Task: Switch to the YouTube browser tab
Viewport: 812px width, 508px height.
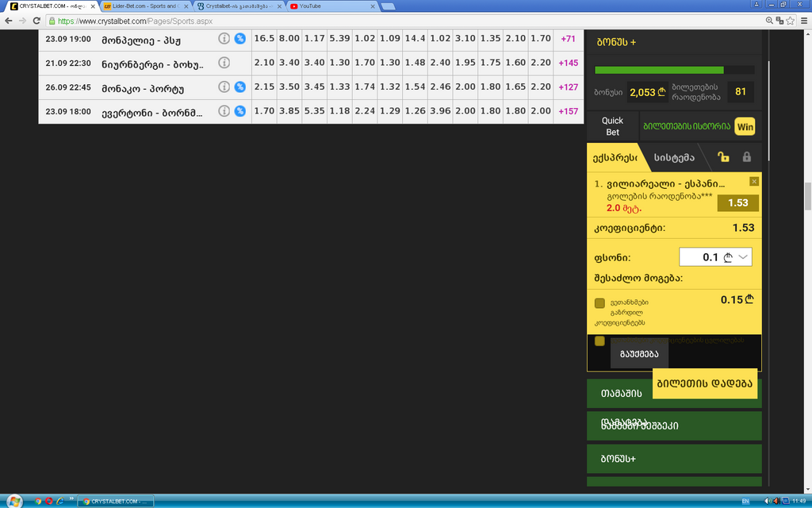Action: [331, 6]
